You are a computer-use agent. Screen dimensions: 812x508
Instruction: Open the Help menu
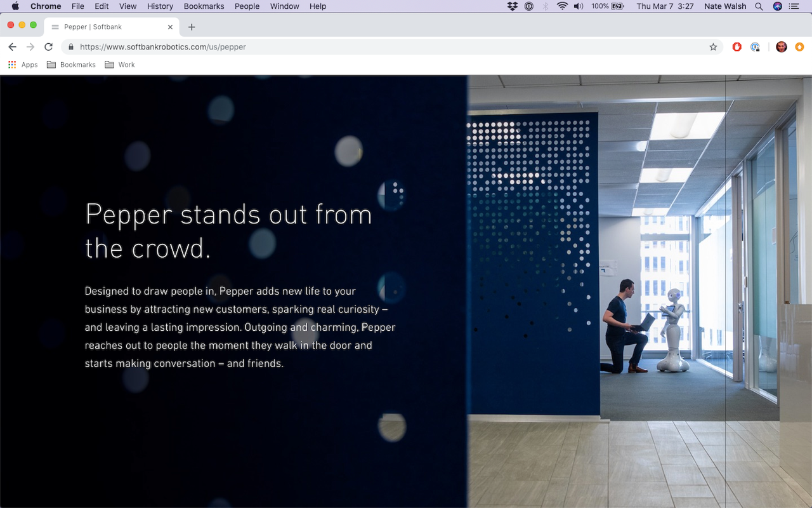318,6
